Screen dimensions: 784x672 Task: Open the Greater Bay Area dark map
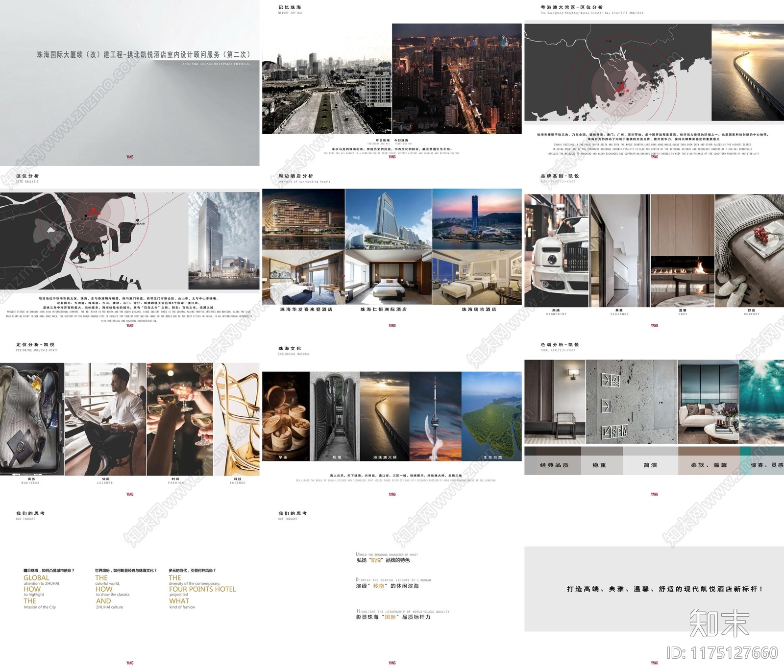(x=618, y=72)
